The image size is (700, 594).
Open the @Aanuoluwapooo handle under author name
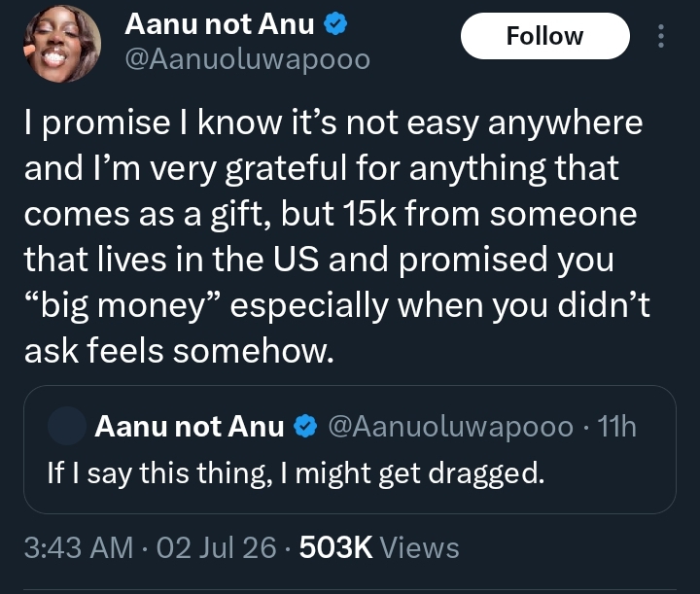(248, 59)
